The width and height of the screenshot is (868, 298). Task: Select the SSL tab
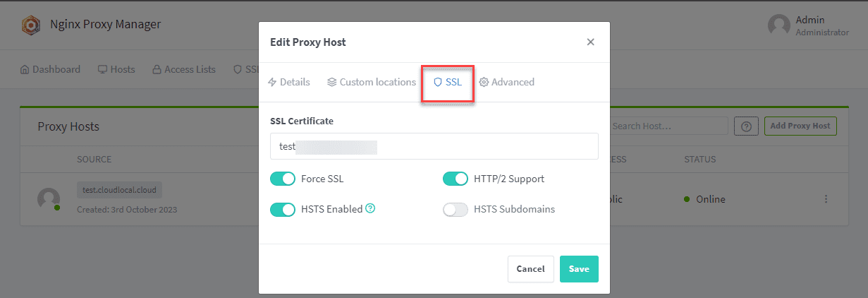(448, 82)
